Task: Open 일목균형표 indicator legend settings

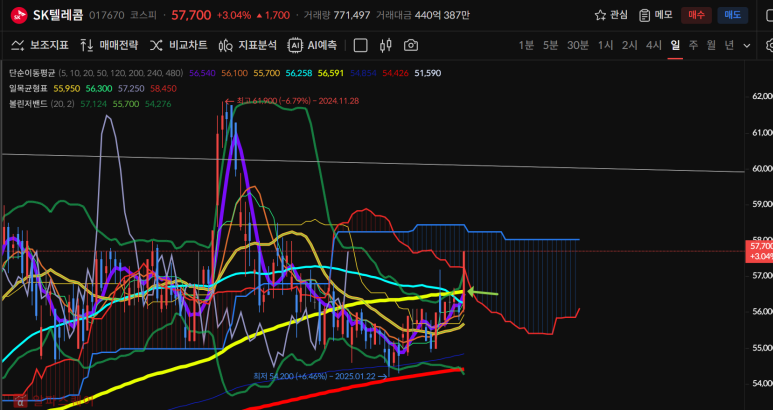Action: click(x=28, y=89)
